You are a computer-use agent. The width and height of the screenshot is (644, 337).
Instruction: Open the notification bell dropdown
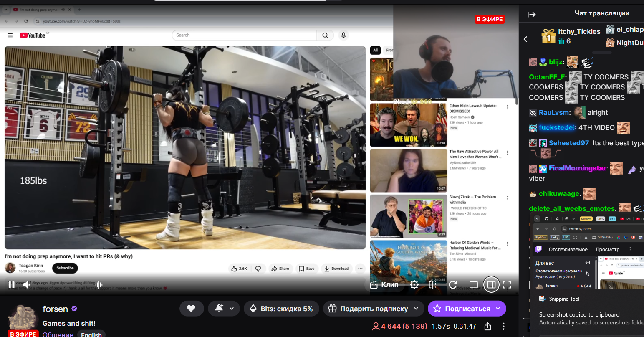(x=224, y=309)
